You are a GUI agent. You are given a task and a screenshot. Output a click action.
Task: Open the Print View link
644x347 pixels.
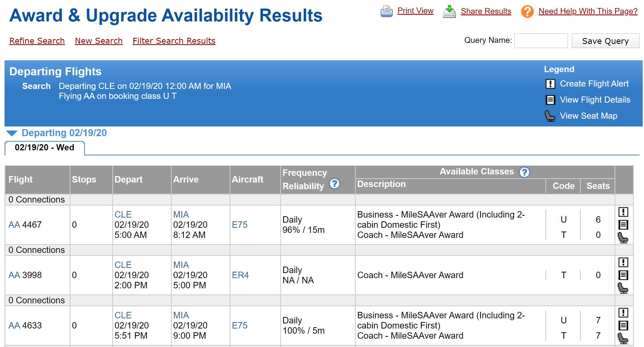click(415, 11)
